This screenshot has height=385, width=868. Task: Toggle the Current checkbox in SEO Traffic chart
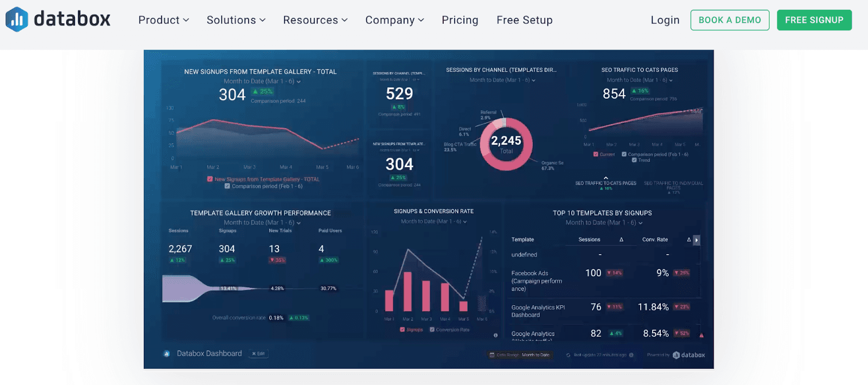(596, 154)
